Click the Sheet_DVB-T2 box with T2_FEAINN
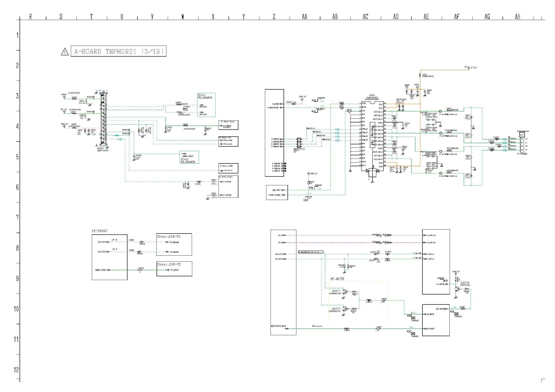555x392 pixels. (x=174, y=244)
